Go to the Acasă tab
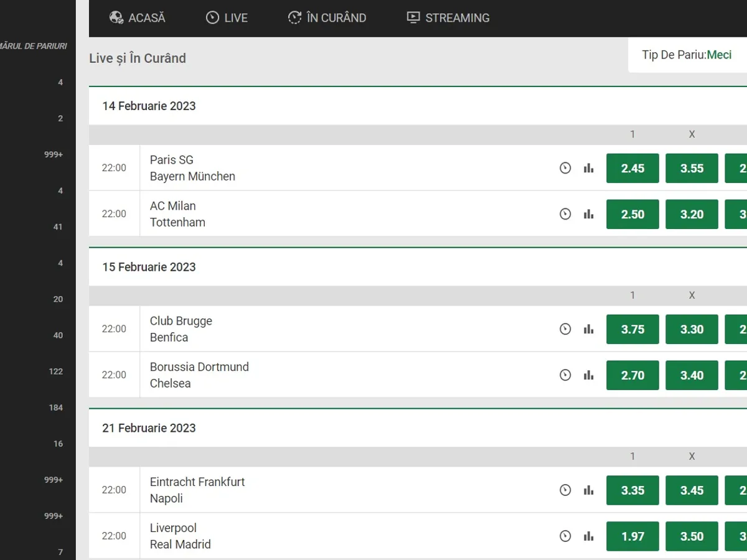The width and height of the screenshot is (747, 560). (138, 18)
